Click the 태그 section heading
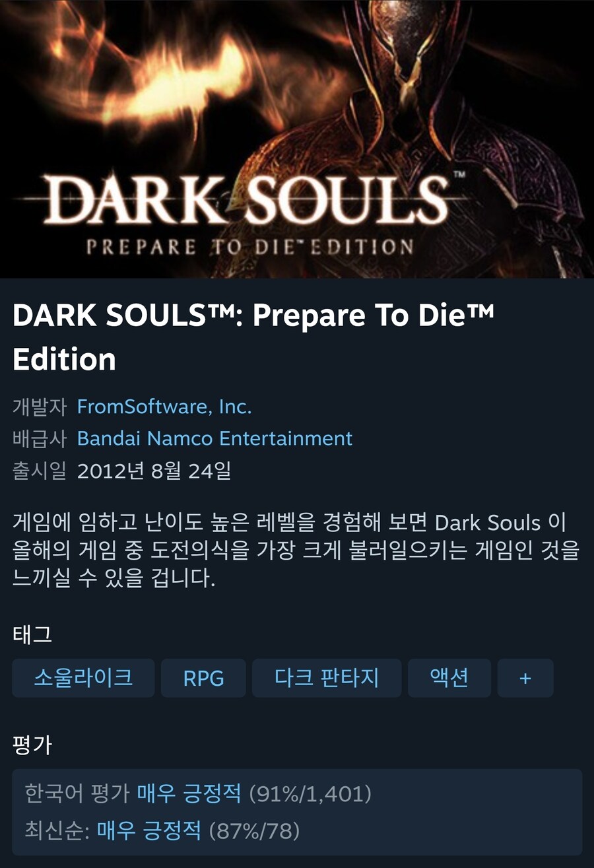Viewport: 594px width, 868px height. [32, 634]
